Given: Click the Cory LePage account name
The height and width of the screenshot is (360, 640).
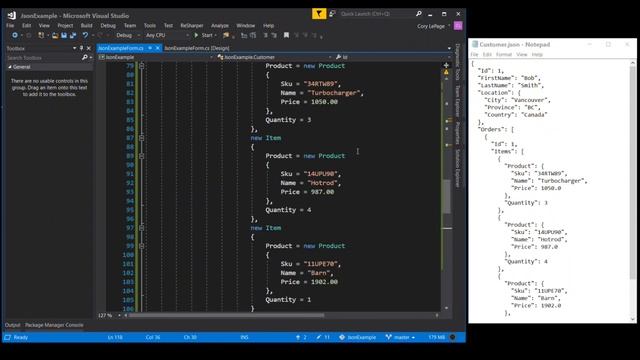Looking at the screenshot, I should (431, 26).
